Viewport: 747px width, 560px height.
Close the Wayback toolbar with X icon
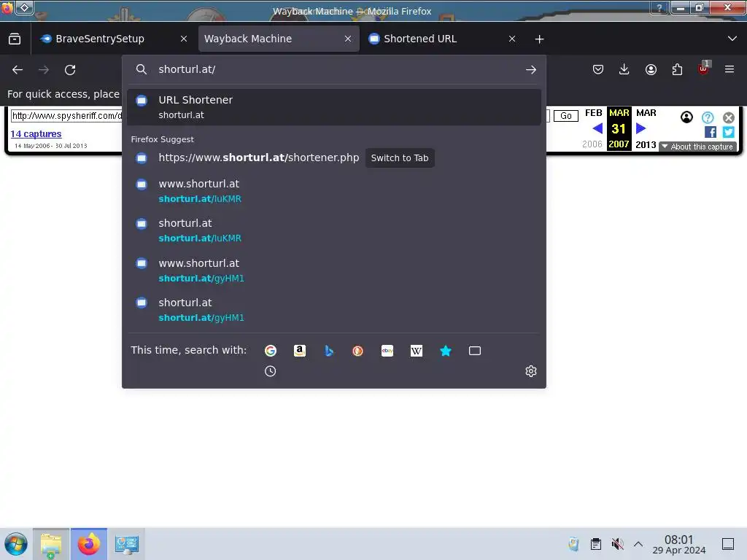[x=729, y=117]
